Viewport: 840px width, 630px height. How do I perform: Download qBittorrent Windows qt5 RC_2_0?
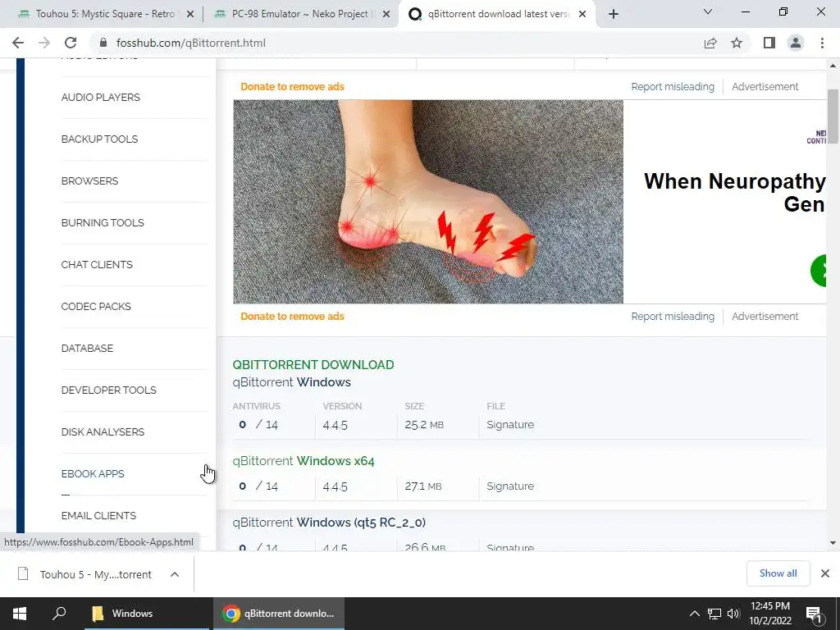(x=329, y=523)
